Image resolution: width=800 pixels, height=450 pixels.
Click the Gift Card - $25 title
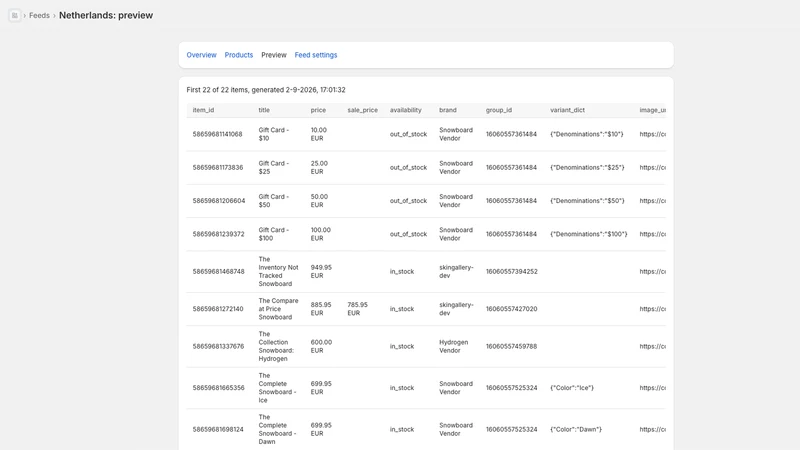point(273,167)
